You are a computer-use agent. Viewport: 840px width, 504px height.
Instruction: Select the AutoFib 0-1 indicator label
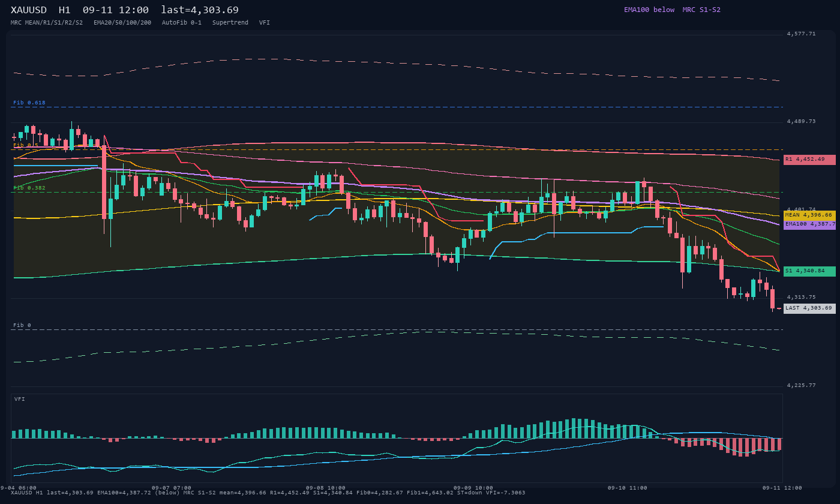tap(182, 22)
